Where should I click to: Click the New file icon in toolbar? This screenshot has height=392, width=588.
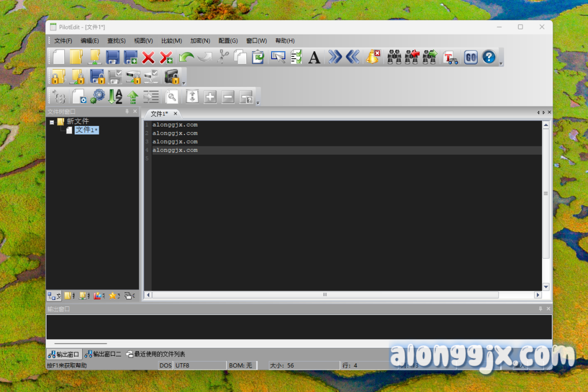point(59,57)
